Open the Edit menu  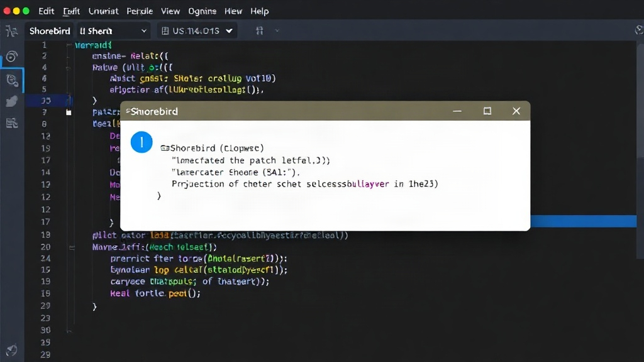point(46,11)
